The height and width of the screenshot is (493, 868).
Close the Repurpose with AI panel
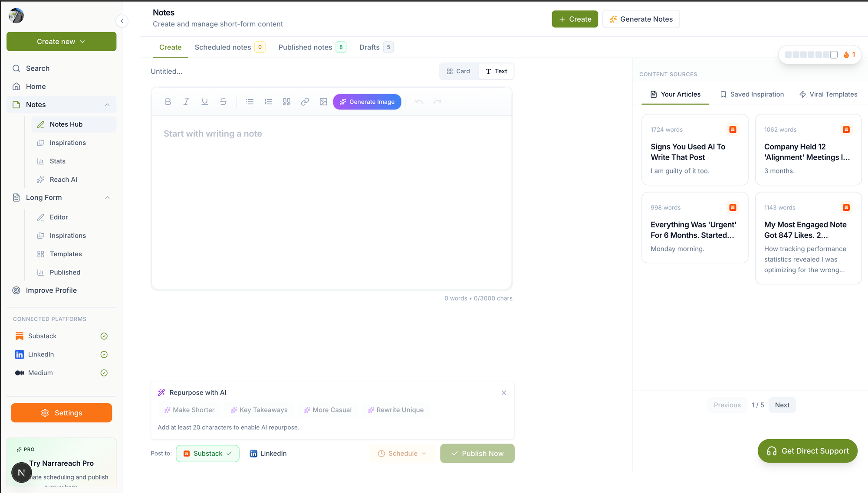click(504, 392)
